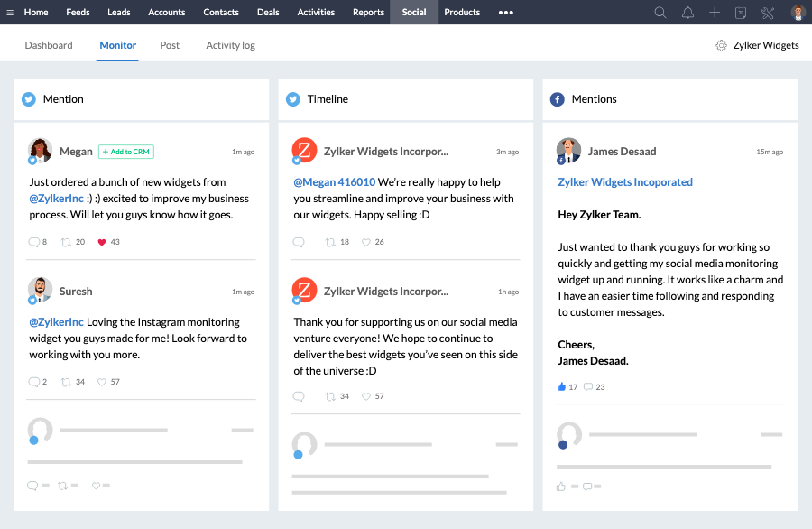Image resolution: width=812 pixels, height=529 pixels.
Task: Click Megan's profile picture
Action: coord(40,150)
